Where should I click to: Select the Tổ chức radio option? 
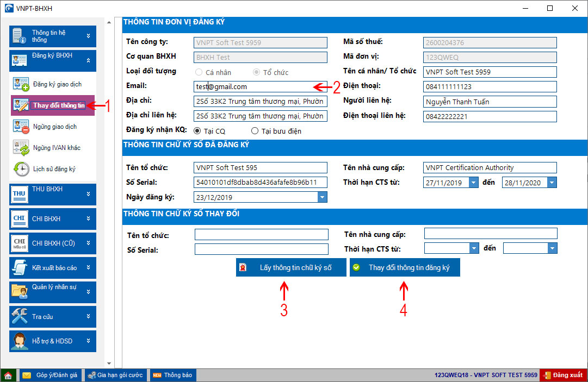click(x=256, y=72)
